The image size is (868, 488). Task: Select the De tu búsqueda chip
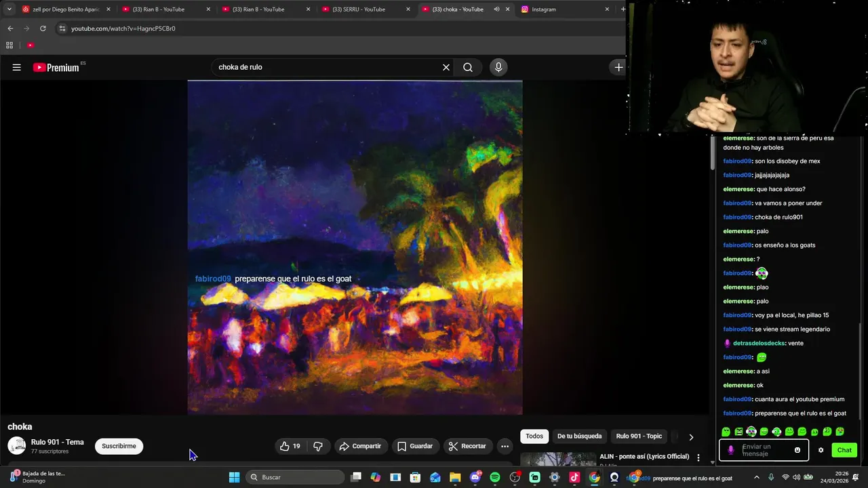(x=579, y=436)
